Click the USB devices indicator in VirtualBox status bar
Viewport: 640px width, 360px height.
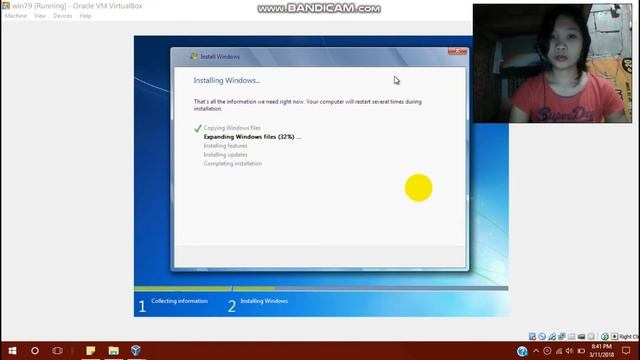point(552,336)
